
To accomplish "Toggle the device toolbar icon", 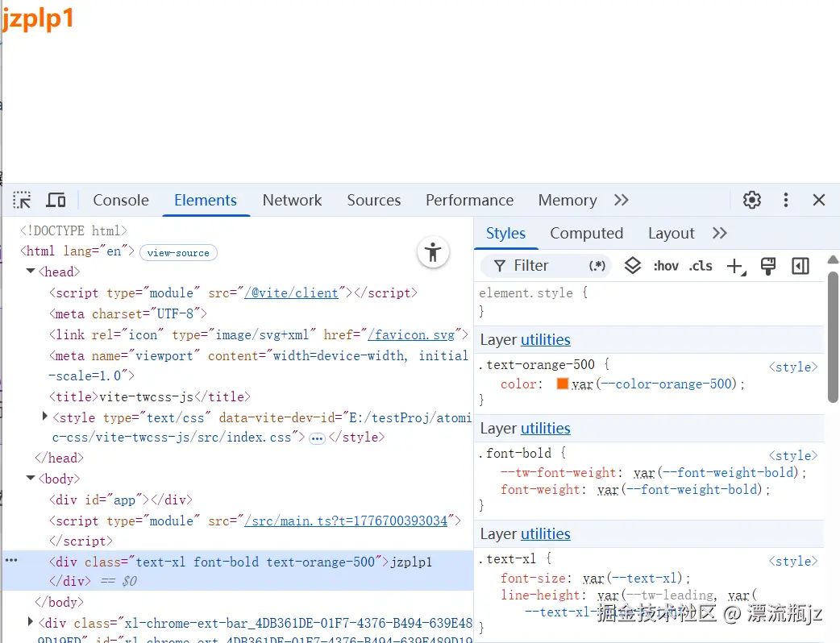I will coord(56,201).
